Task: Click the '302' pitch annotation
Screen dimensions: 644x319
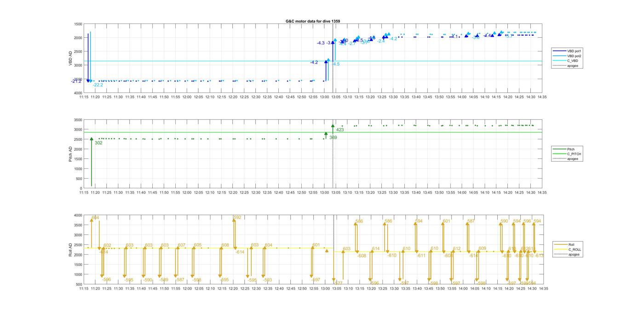Action: (98, 143)
